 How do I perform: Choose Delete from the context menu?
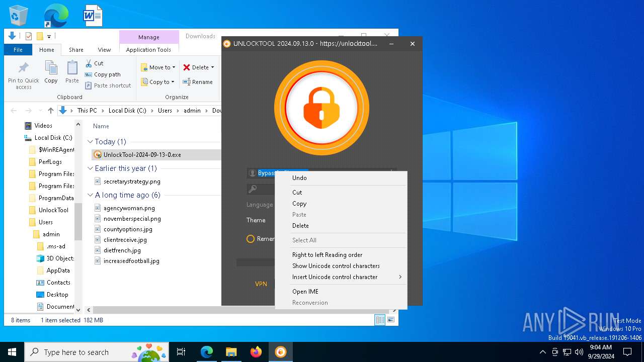[x=341, y=226]
